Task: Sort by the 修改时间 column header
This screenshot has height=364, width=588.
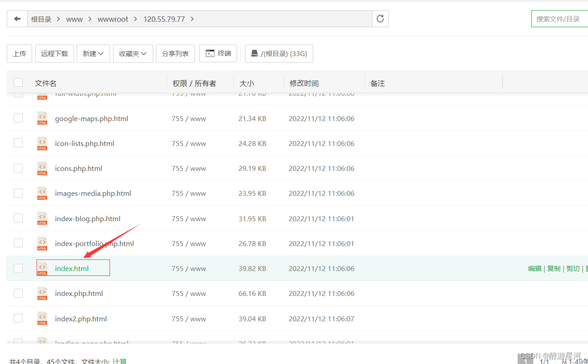Action: 304,83
